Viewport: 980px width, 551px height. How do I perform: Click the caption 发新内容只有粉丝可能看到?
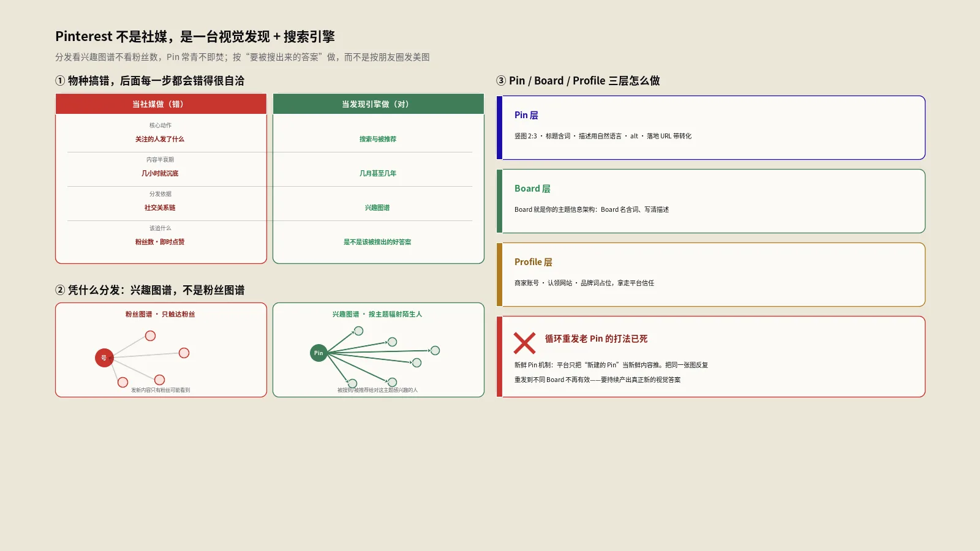[160, 390]
